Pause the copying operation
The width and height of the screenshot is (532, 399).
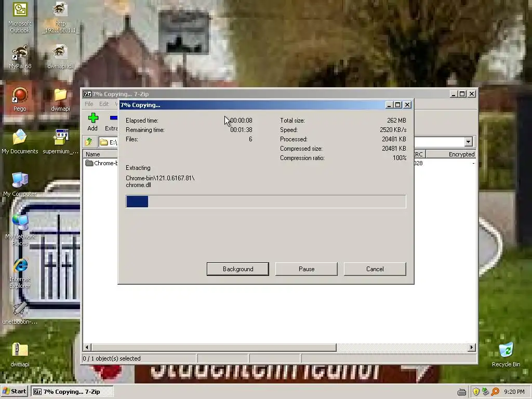[307, 269]
